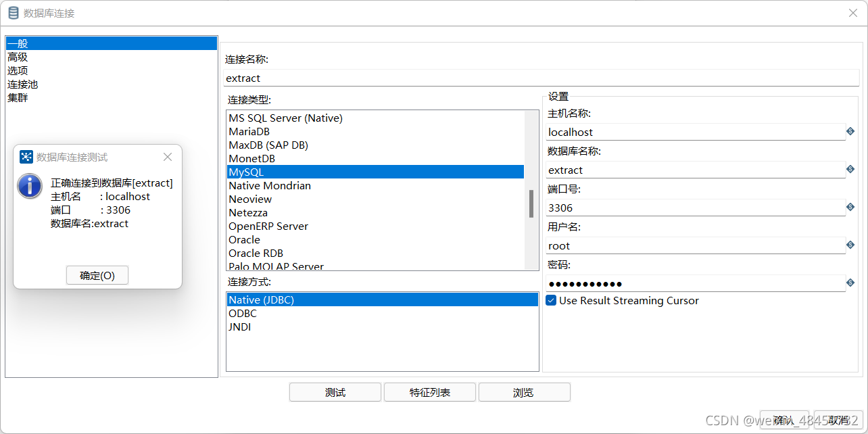Click the 浏览 button
Viewport: 868px width, 434px height.
[524, 392]
